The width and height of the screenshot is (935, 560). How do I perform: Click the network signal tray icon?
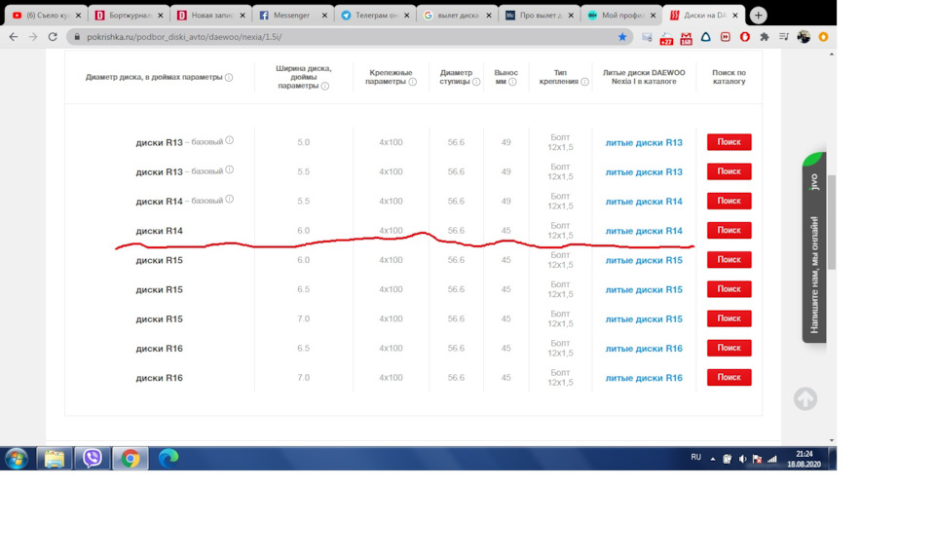772,459
